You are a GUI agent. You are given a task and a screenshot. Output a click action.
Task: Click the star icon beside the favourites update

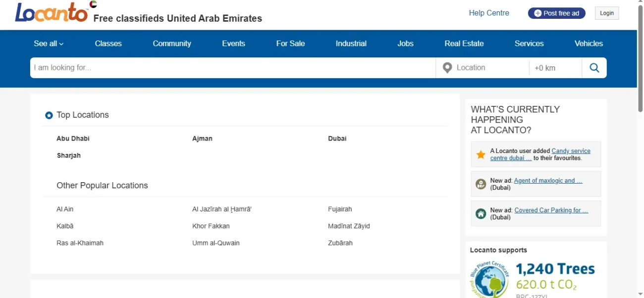point(480,154)
